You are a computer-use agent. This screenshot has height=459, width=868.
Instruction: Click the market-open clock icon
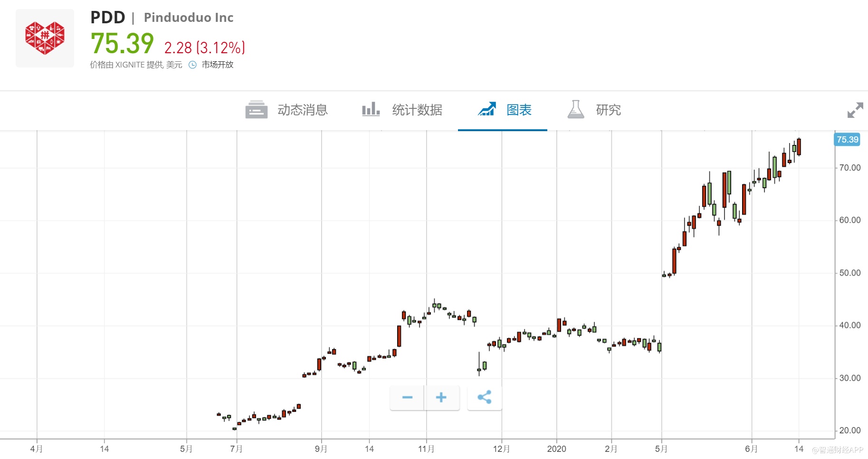(192, 65)
